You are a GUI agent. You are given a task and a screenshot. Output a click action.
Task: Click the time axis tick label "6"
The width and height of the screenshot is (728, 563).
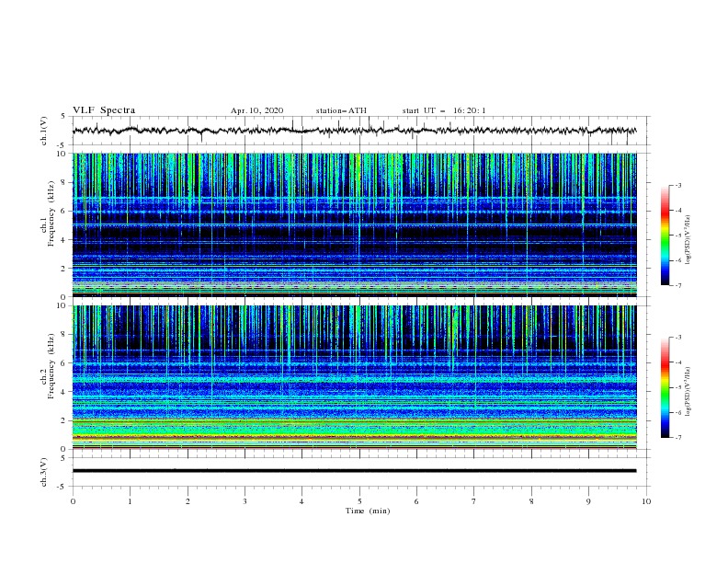click(416, 501)
